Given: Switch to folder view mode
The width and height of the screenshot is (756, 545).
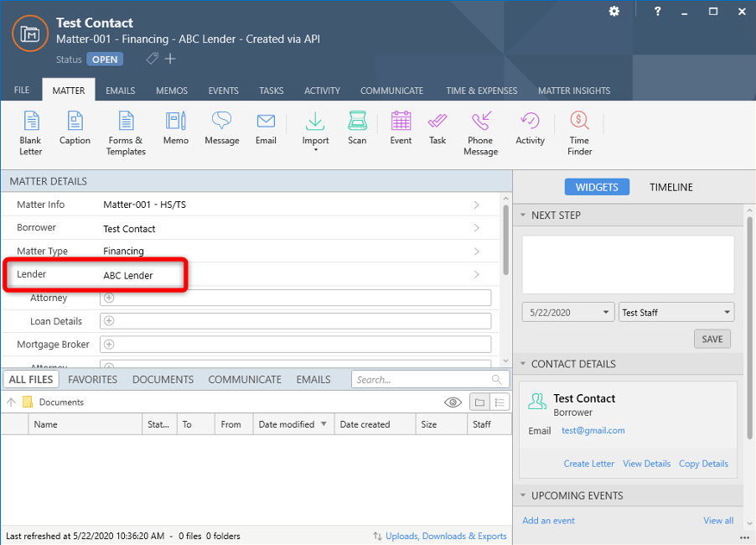Looking at the screenshot, I should click(479, 402).
